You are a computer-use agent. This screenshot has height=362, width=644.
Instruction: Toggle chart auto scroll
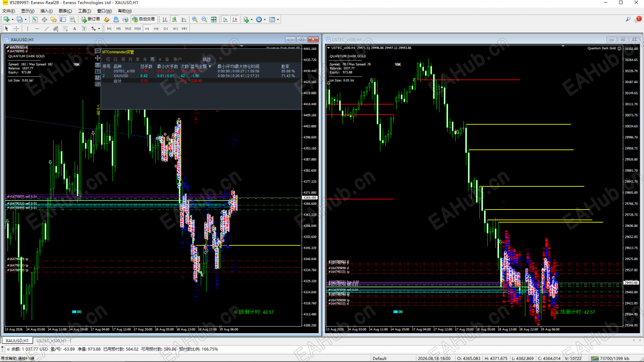(x=225, y=19)
